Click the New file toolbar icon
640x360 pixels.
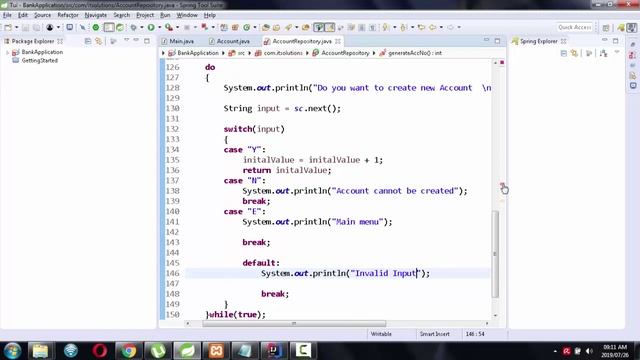pos(8,27)
